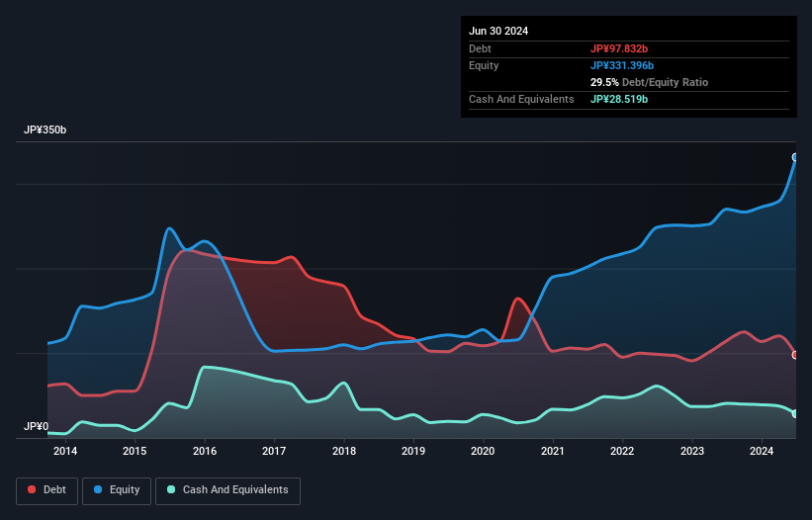The height and width of the screenshot is (520, 812).
Task: Click the Jun 30 2024 tooltip date
Action: click(498, 31)
